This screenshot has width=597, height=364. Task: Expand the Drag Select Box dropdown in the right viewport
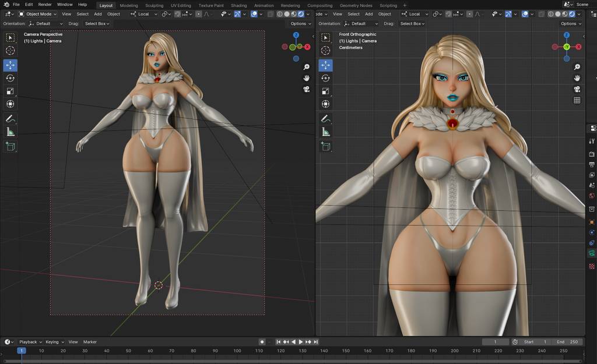(412, 24)
